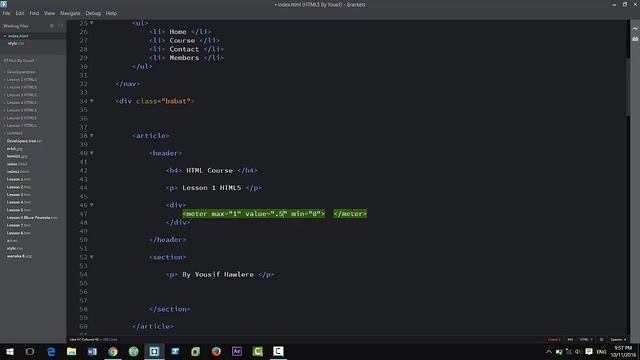Click the Live Preview lightning icon
640x360 pixels.
635,29
